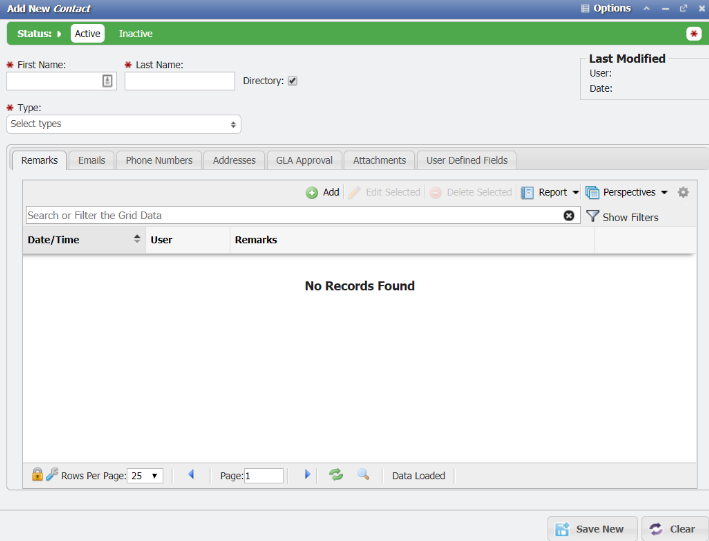Click the magnifier search icon in footer

364,475
